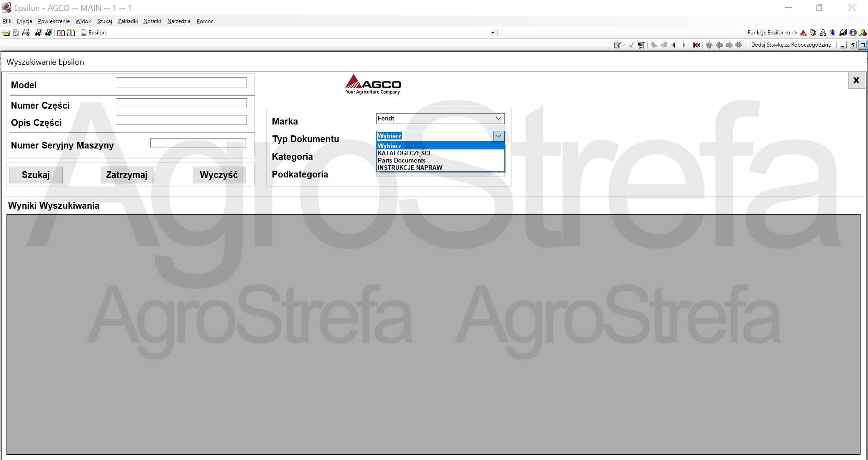Click the Opis Części input field

pos(181,120)
